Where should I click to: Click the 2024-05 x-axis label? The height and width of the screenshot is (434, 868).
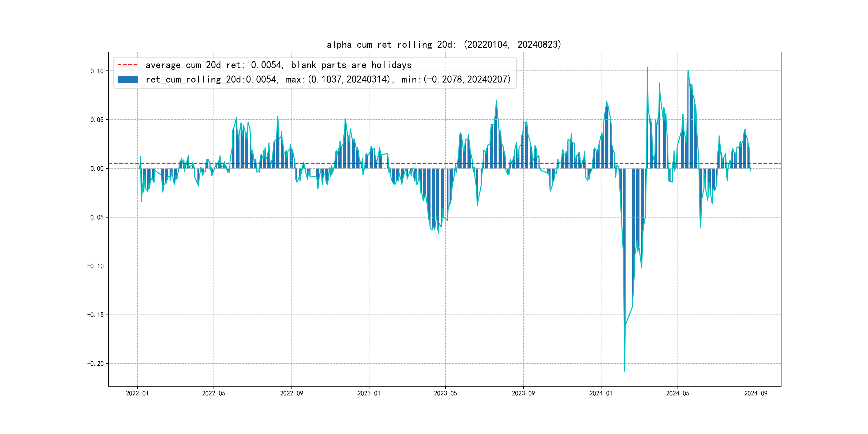(x=678, y=393)
